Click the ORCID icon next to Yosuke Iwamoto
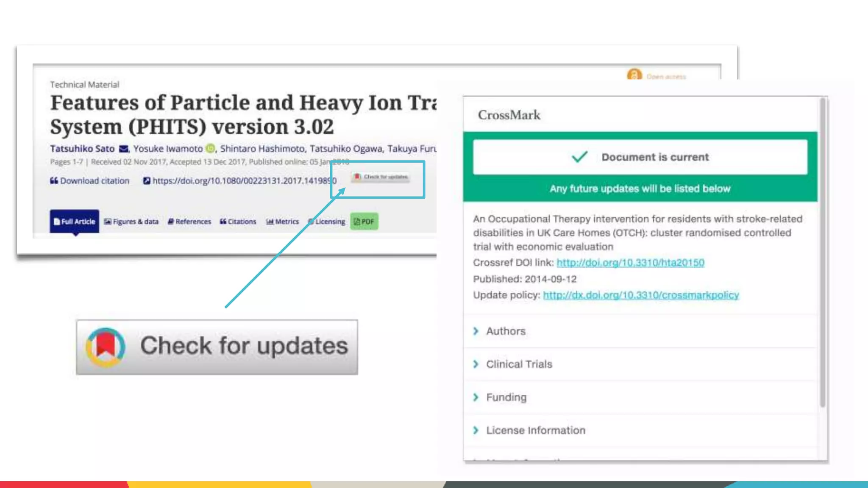Viewport: 868px width, 488px height. pyautogui.click(x=210, y=149)
